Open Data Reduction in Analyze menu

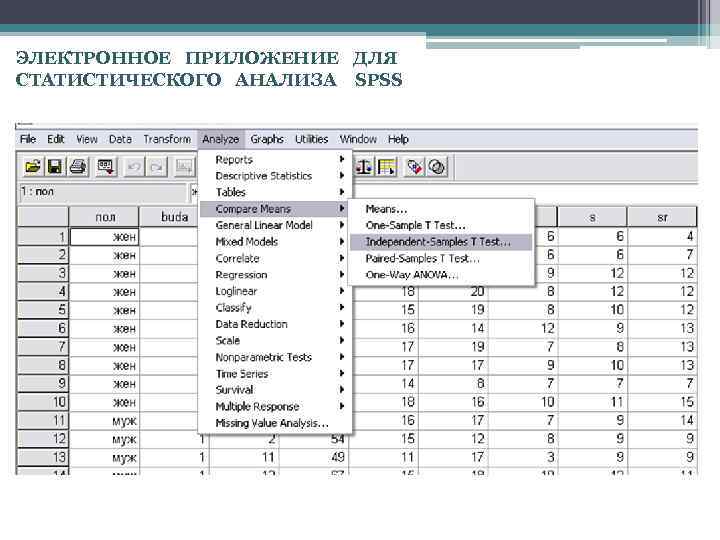click(x=275, y=324)
